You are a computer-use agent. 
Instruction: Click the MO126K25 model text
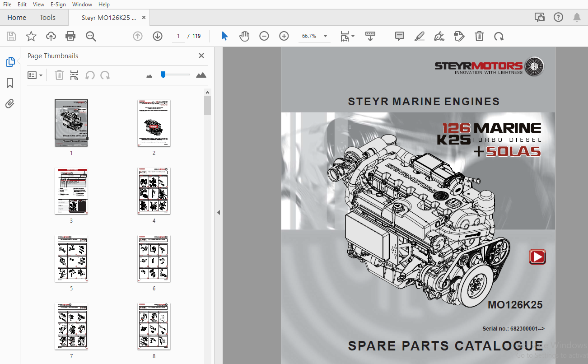click(515, 305)
